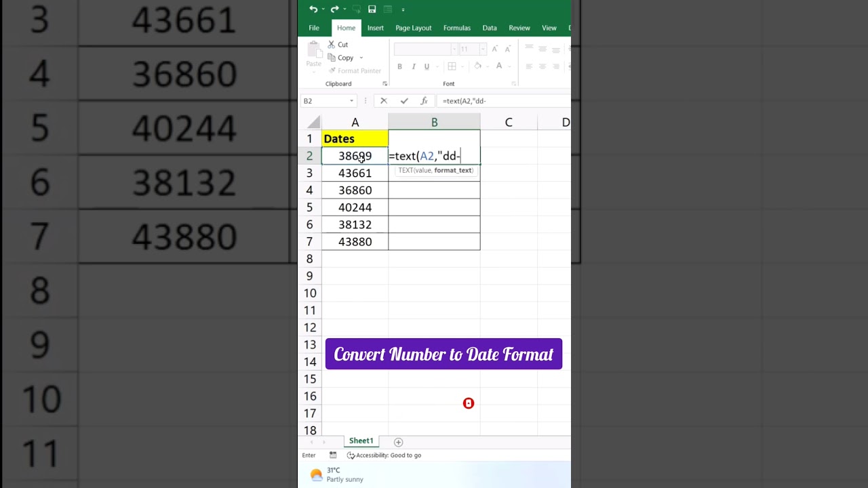Add a new sheet with the plus icon
868x488 pixels.
(x=398, y=442)
